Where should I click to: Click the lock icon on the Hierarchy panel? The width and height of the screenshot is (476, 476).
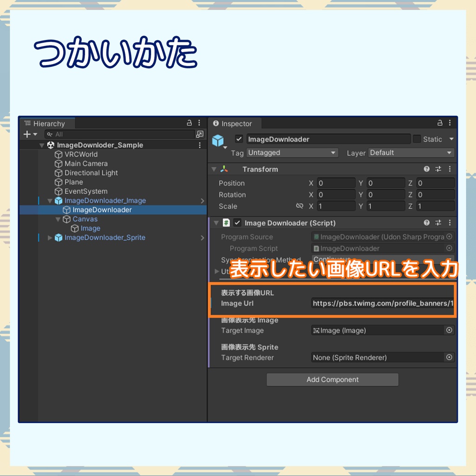[190, 123]
